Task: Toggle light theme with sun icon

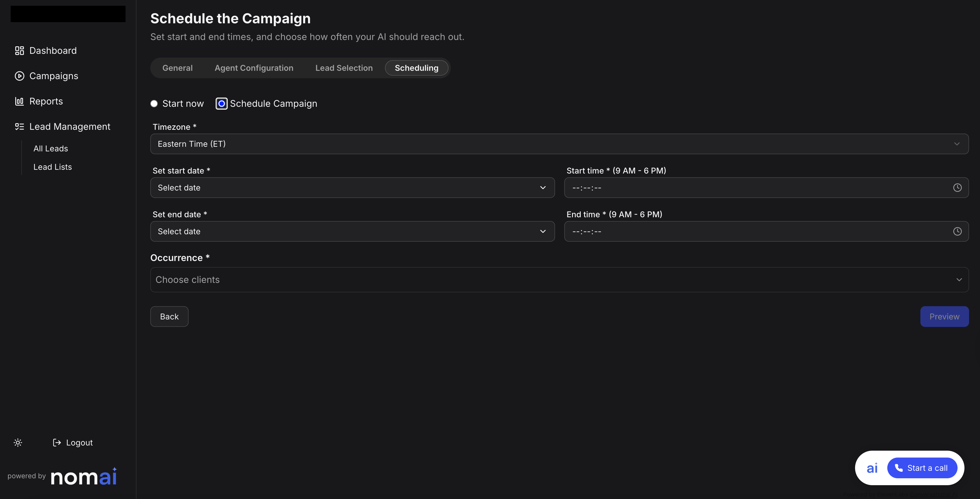Action: (x=18, y=442)
